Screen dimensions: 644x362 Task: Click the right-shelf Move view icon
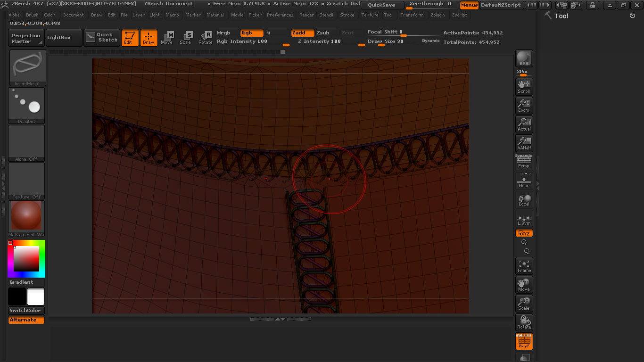(x=524, y=285)
